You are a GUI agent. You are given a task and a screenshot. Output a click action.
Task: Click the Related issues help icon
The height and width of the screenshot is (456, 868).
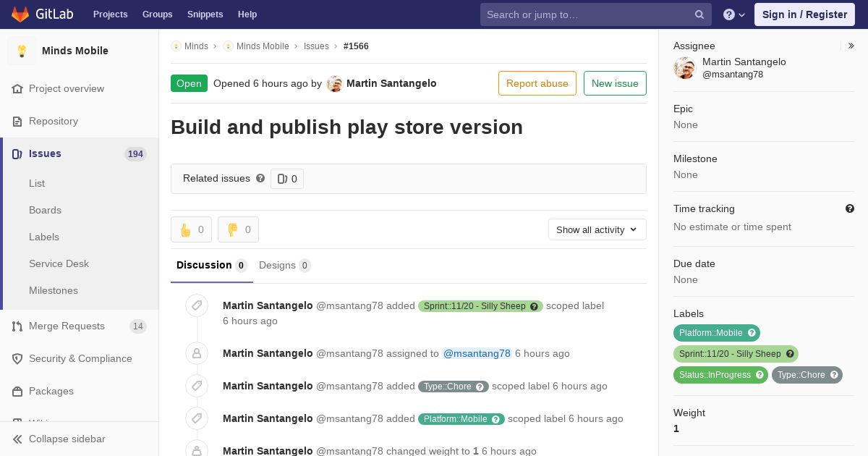tap(260, 178)
